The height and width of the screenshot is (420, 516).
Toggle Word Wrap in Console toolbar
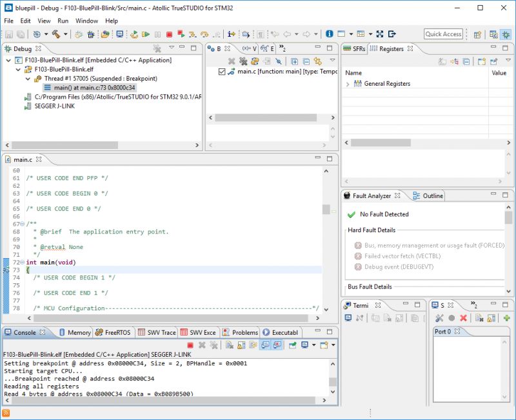[x=253, y=345]
